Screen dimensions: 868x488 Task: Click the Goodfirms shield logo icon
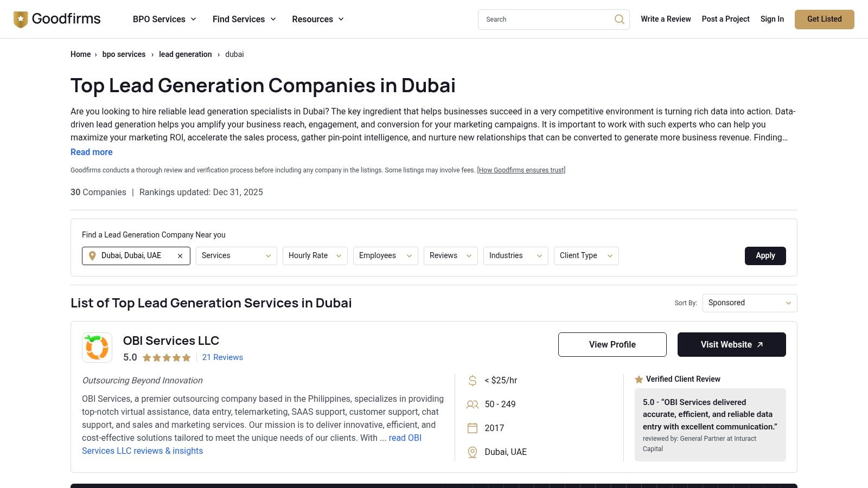point(21,18)
